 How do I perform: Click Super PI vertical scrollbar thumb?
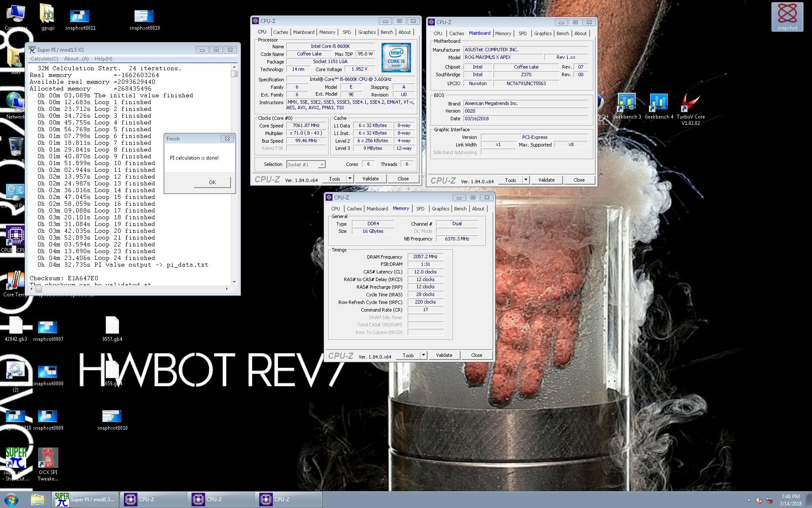[234, 74]
